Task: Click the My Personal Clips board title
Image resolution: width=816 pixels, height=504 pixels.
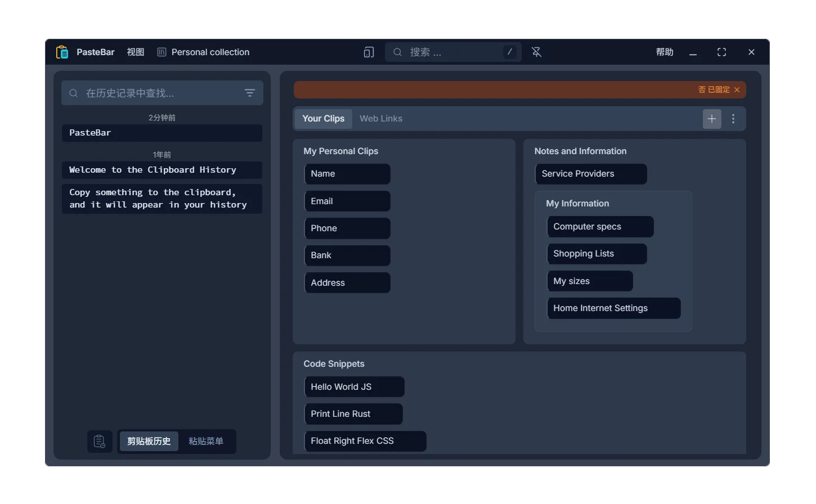Action: pos(340,151)
